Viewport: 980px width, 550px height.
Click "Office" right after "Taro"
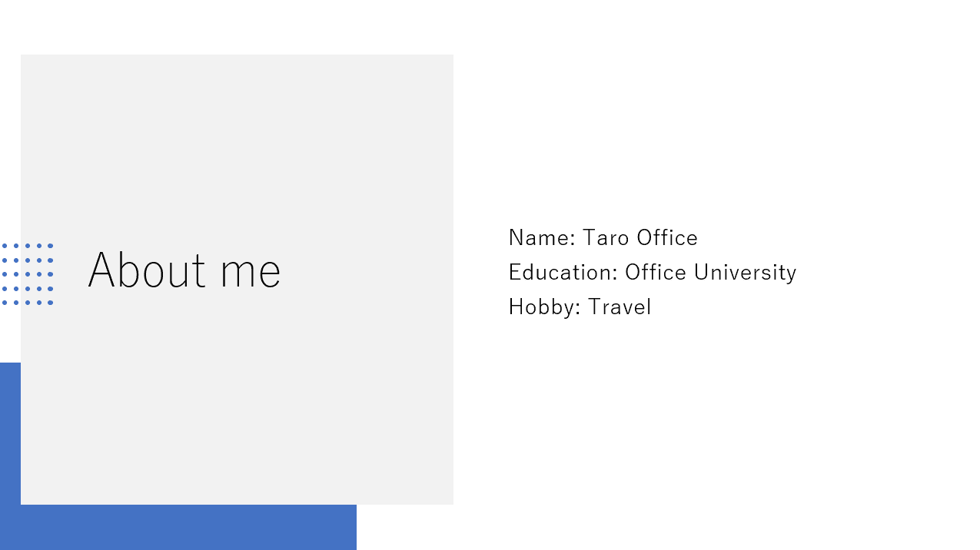(667, 238)
